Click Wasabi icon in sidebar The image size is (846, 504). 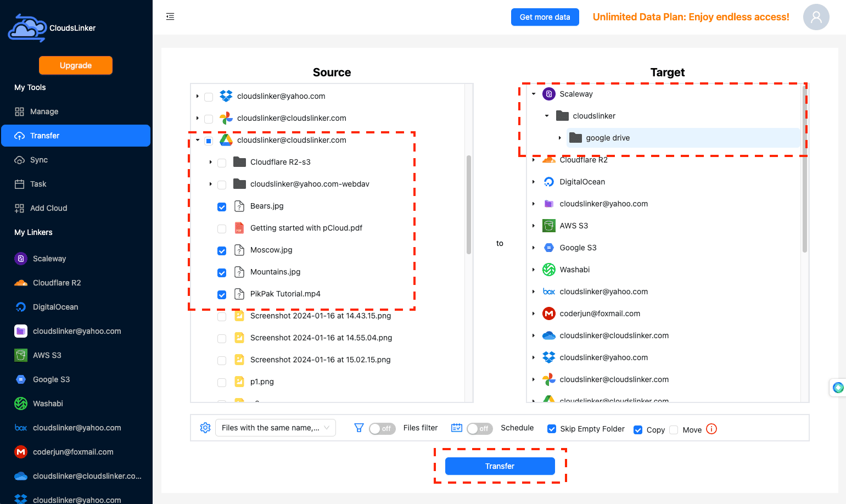pyautogui.click(x=21, y=404)
